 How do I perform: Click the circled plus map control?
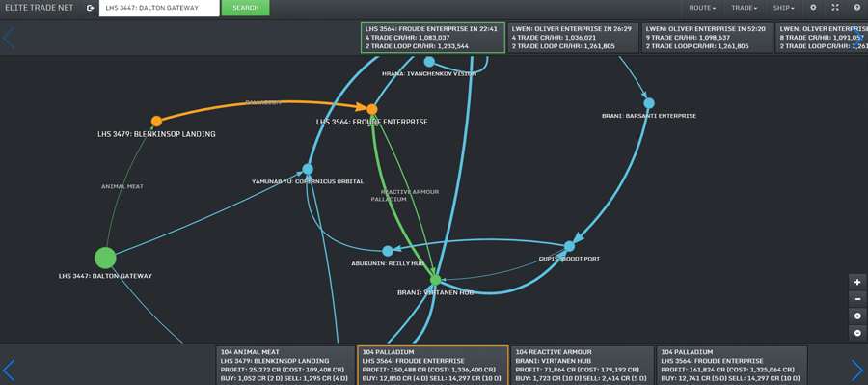pyautogui.click(x=857, y=316)
